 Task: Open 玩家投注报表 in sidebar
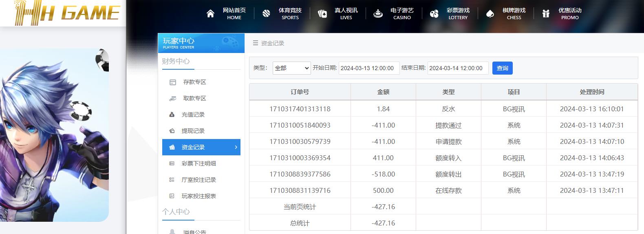(198, 196)
